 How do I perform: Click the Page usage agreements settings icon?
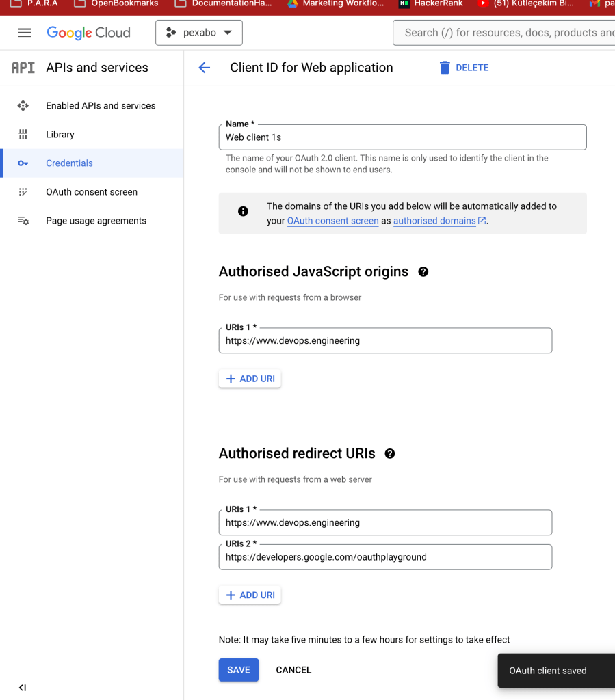click(23, 221)
